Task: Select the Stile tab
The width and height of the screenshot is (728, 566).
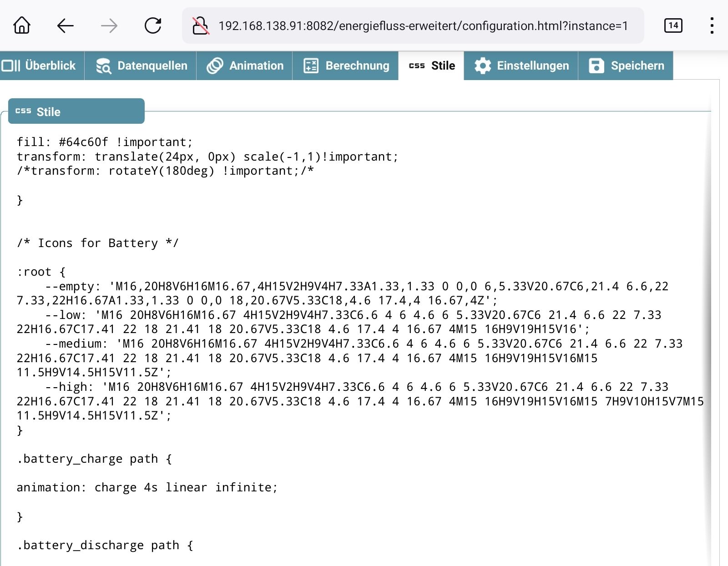Action: (431, 66)
